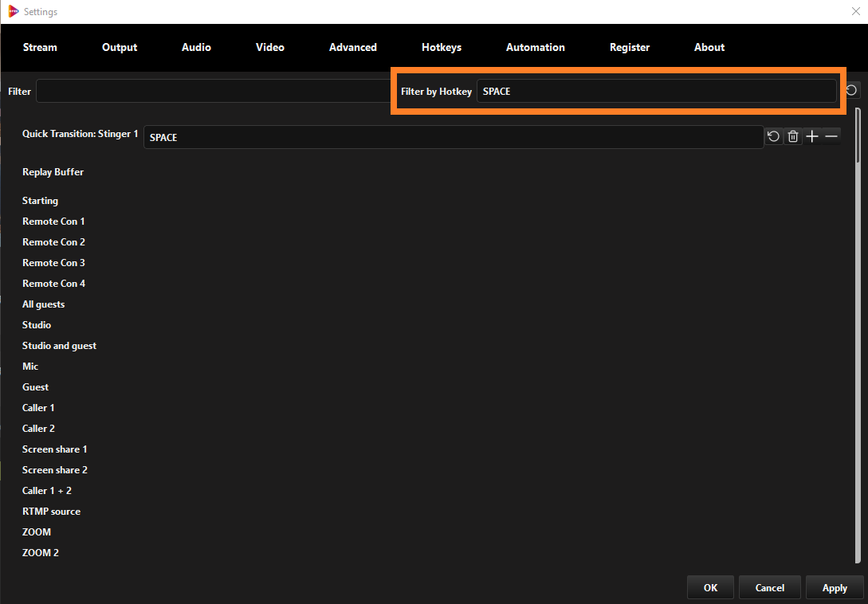
Task: Open the Automation tab
Action: [x=536, y=47]
